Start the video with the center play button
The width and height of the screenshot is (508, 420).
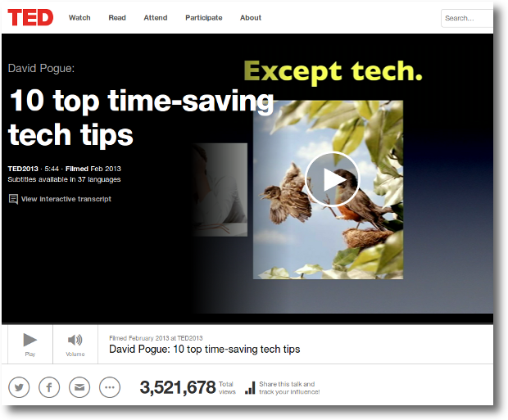[333, 179]
